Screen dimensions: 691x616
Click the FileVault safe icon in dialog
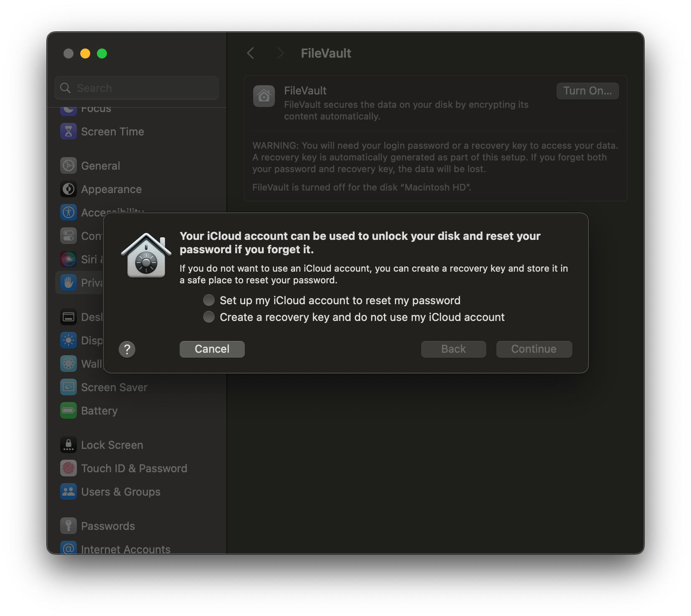tap(146, 255)
